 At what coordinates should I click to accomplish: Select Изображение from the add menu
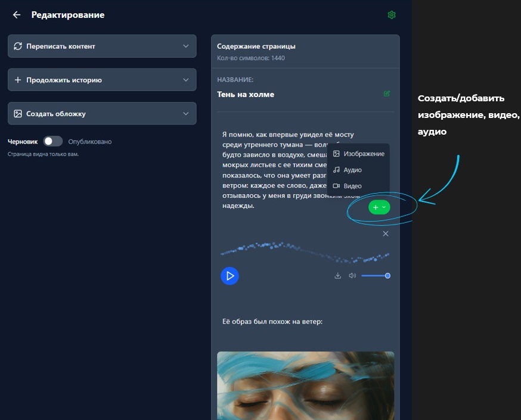pos(358,154)
